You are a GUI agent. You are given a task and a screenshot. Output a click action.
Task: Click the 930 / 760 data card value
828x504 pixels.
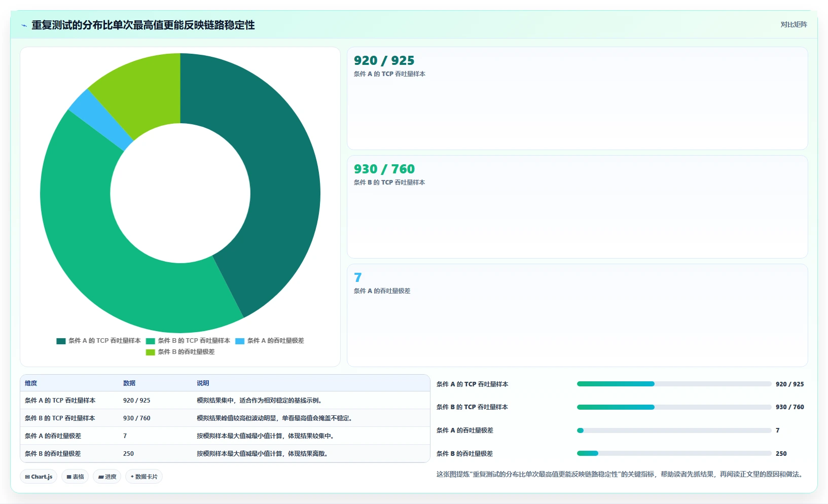click(384, 169)
